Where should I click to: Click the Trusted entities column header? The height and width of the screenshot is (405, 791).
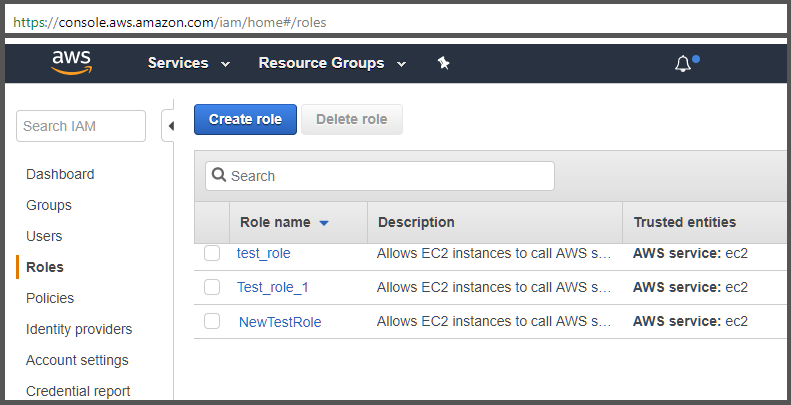[684, 222]
